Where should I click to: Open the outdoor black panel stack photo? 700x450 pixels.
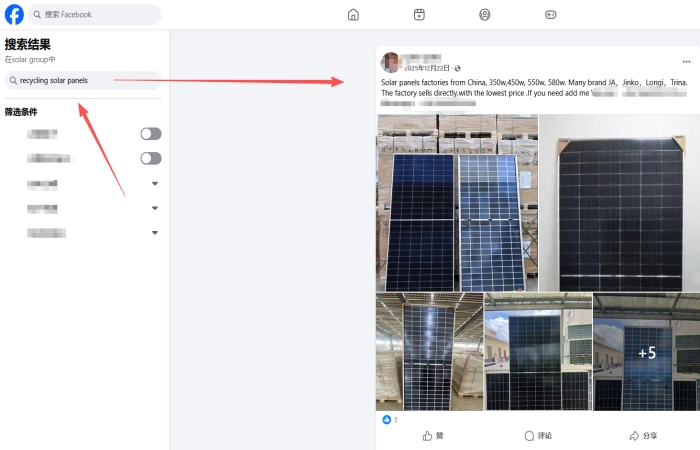click(x=538, y=352)
